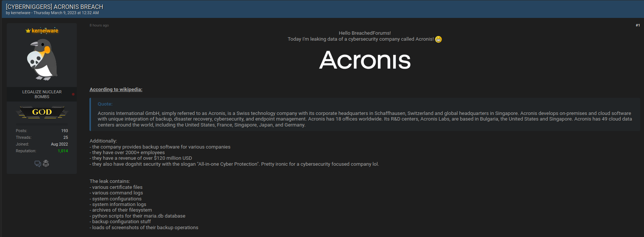Click the 'LEGALIZE NUCLEAR BOMBS' user title
The height and width of the screenshot is (237, 644).
click(x=42, y=94)
